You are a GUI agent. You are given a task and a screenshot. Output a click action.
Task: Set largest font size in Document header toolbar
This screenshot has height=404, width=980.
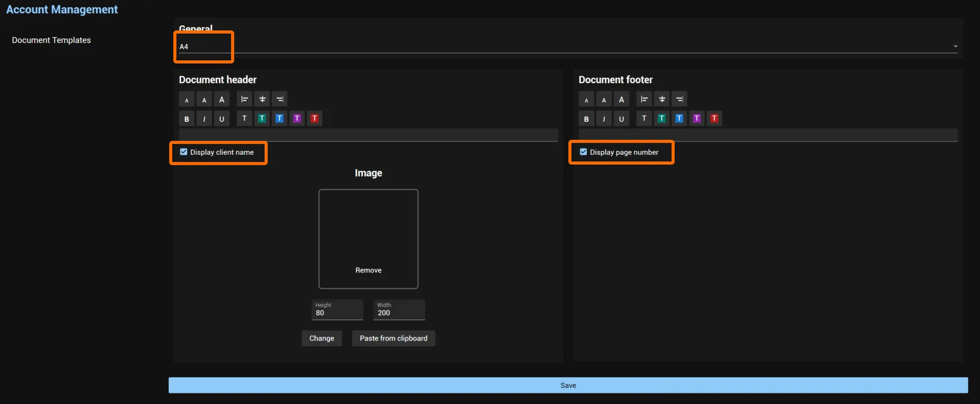(x=222, y=100)
